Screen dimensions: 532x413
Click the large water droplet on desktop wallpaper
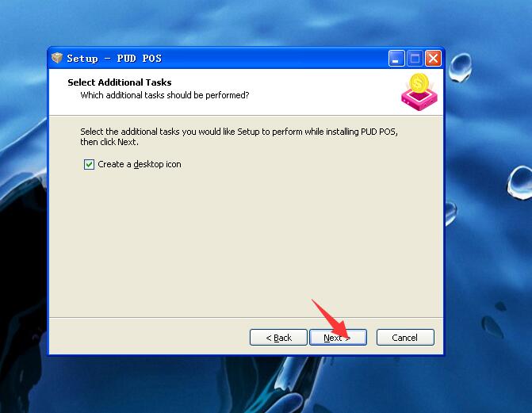(x=461, y=67)
